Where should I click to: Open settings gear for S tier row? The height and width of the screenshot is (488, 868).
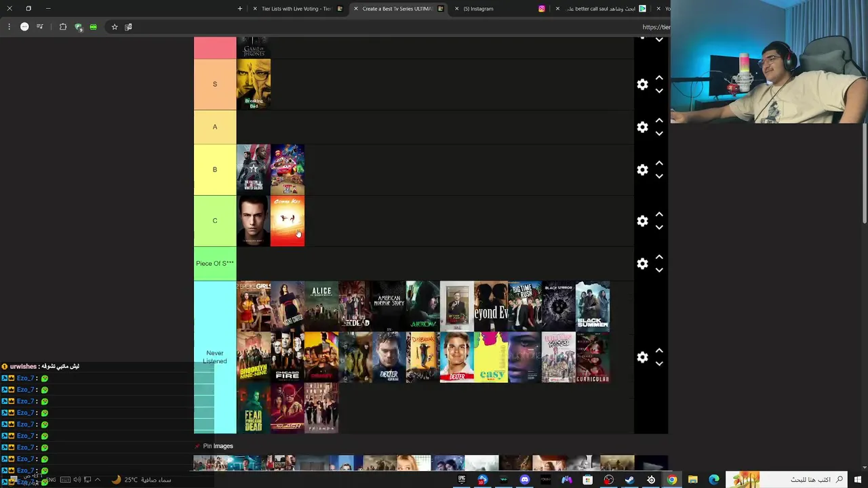[642, 85]
